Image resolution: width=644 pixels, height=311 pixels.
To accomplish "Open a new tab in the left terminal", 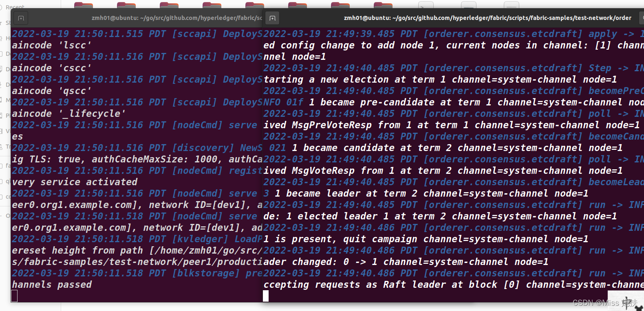I will click(x=21, y=18).
